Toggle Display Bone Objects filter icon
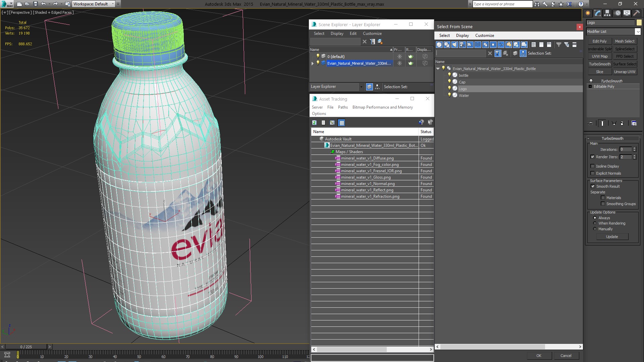This screenshot has width=644, height=362. coord(501,45)
